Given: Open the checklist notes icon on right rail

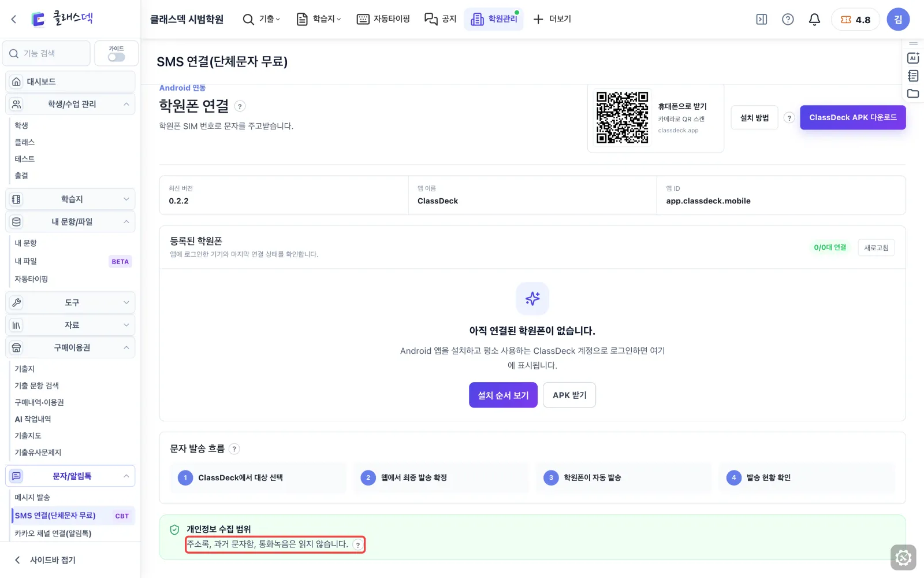Looking at the screenshot, I should pyautogui.click(x=913, y=76).
